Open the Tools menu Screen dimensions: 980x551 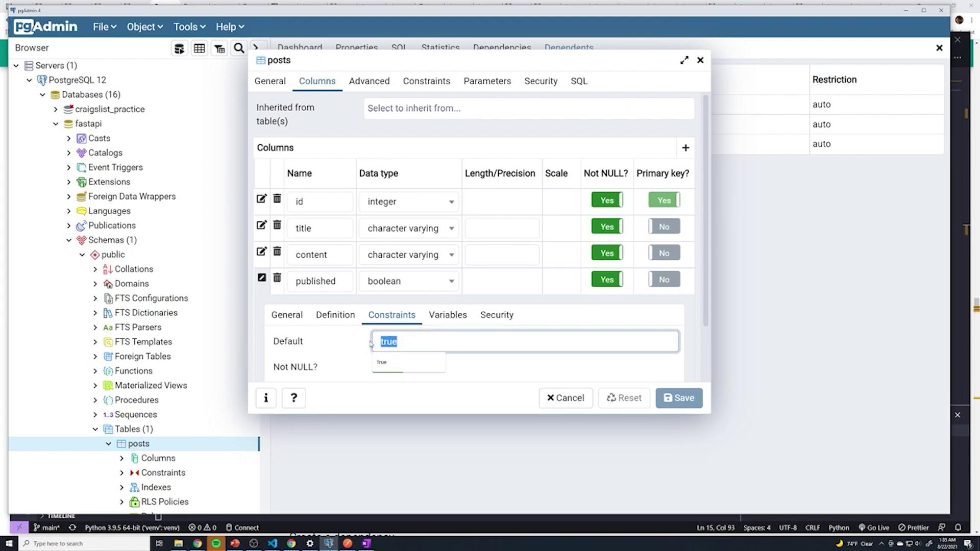tap(189, 27)
